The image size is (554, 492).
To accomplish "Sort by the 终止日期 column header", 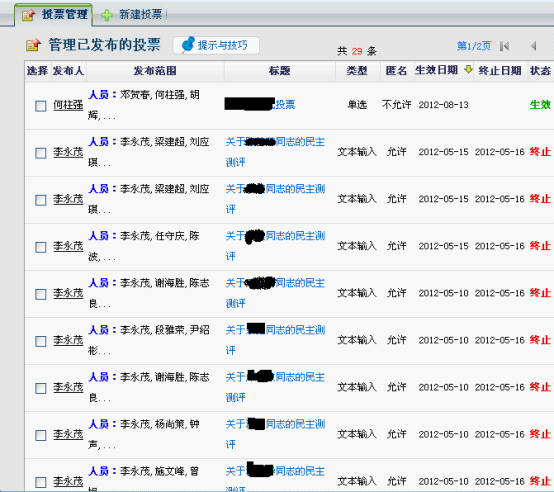I will [500, 71].
